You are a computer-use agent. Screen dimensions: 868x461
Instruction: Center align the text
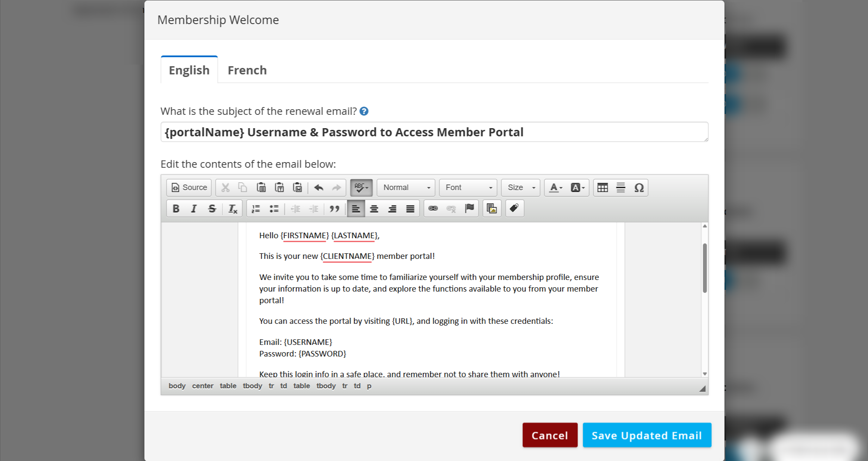coord(374,209)
